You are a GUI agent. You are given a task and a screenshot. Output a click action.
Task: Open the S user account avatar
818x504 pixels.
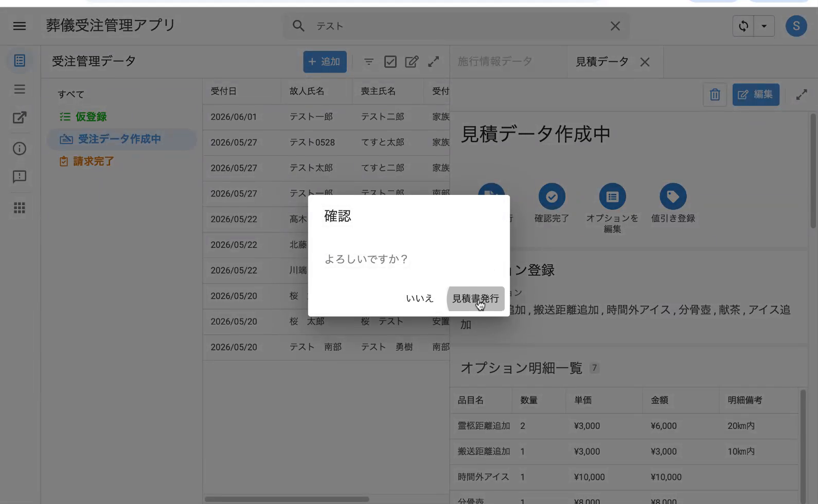tap(796, 26)
